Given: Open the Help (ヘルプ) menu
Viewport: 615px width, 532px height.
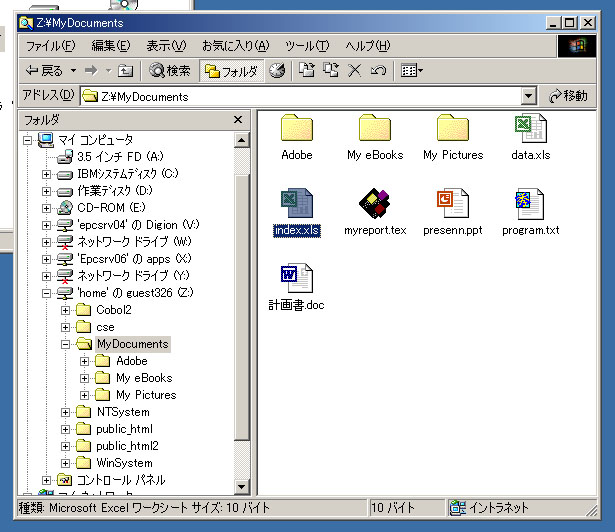Looking at the screenshot, I should pyautogui.click(x=368, y=46).
